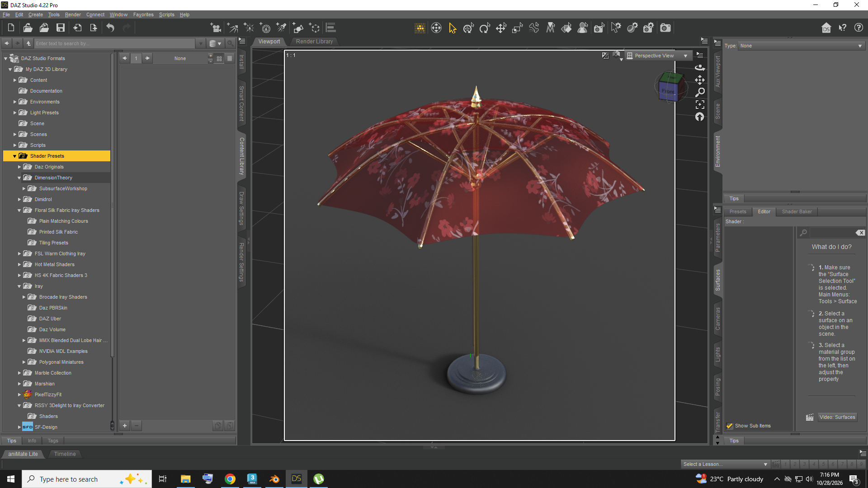Viewport: 868px width, 488px height.
Task: Expand the Daz Originals folder
Action: pyautogui.click(x=19, y=167)
